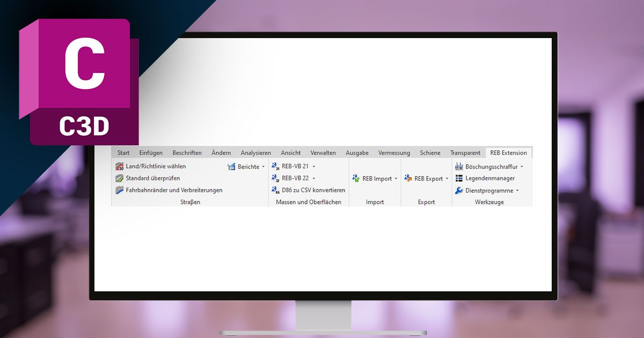
Task: Switch to the Analysieren ribbon tab
Action: click(255, 153)
